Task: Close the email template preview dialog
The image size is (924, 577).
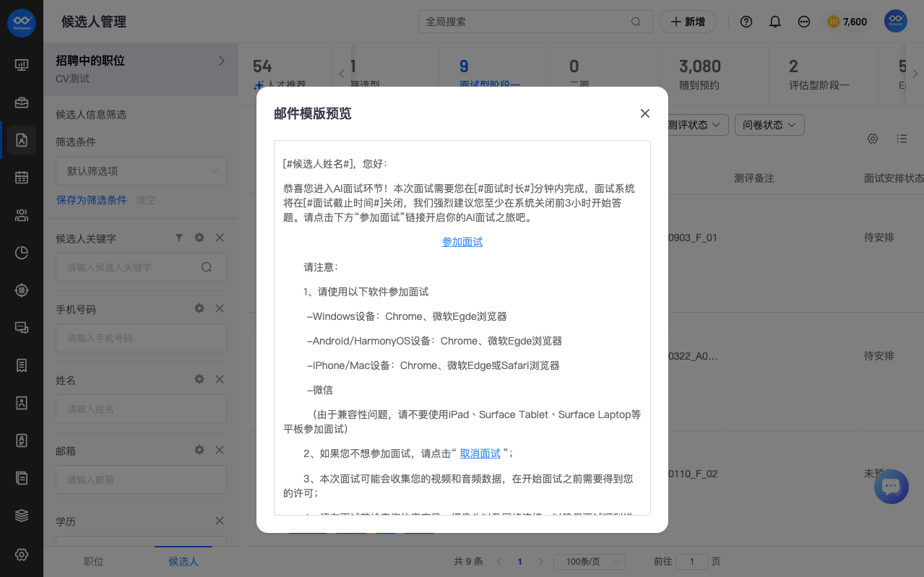Action: (x=644, y=113)
